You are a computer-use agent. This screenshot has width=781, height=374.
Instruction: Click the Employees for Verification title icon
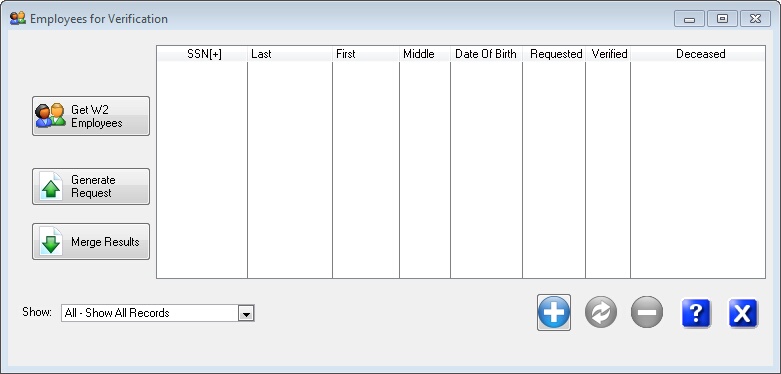(18, 19)
